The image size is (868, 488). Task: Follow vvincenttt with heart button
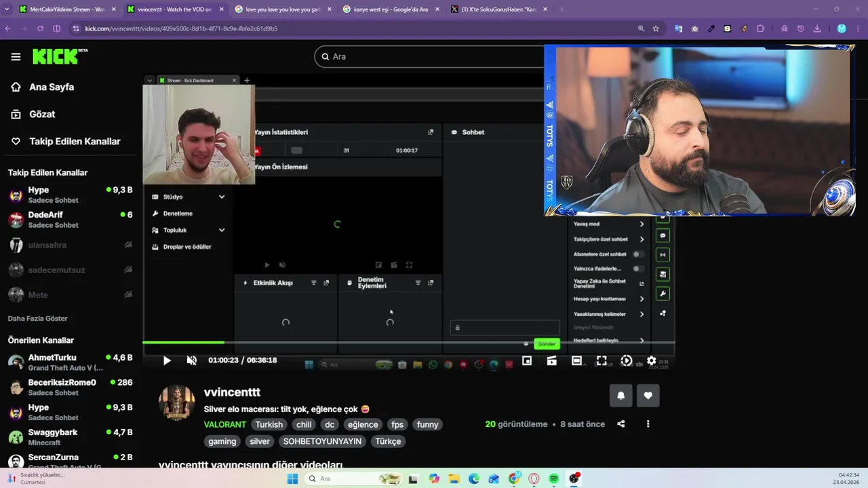click(648, 396)
